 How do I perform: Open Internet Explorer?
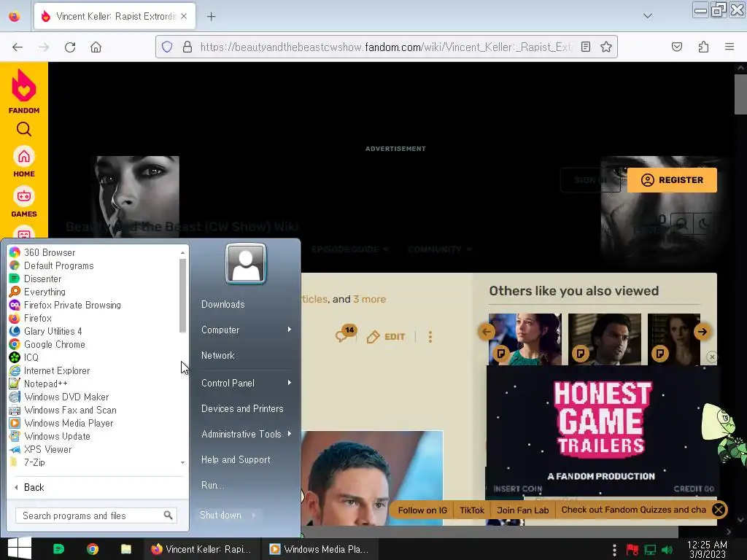pyautogui.click(x=57, y=370)
